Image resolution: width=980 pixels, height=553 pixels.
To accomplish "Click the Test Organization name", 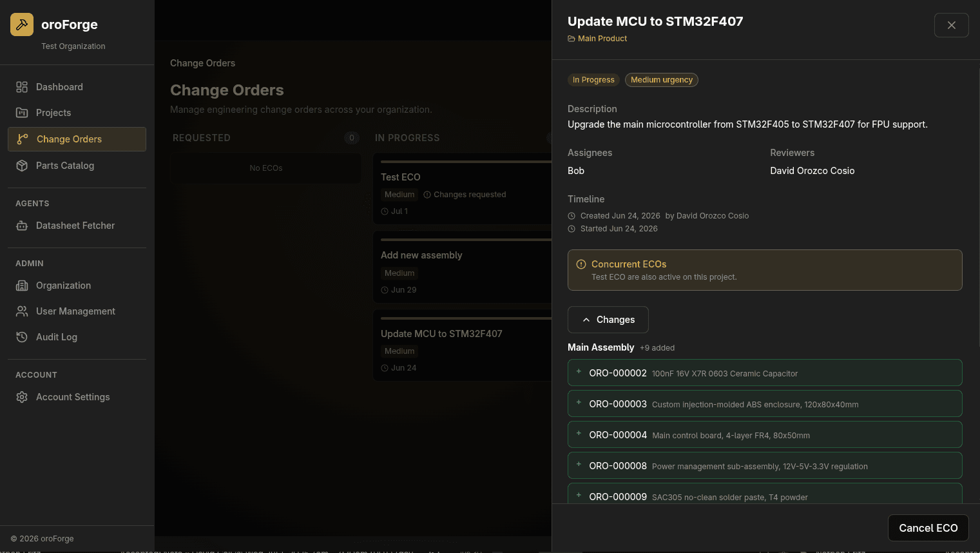I will point(73,46).
